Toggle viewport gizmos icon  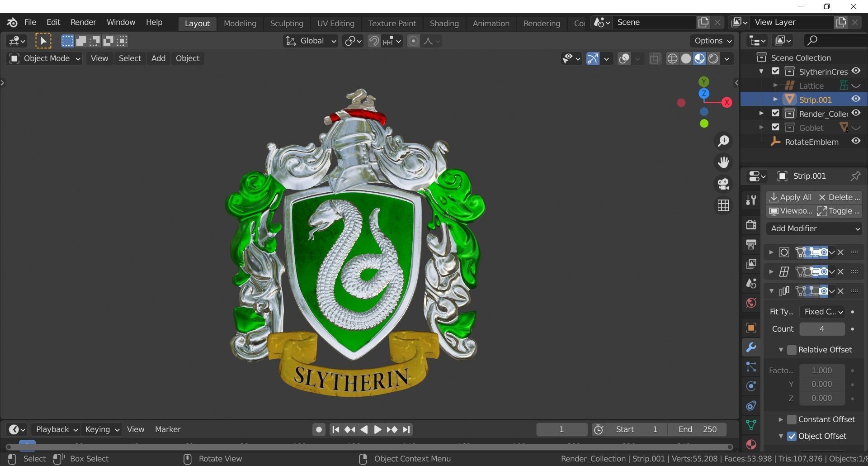[x=593, y=59]
